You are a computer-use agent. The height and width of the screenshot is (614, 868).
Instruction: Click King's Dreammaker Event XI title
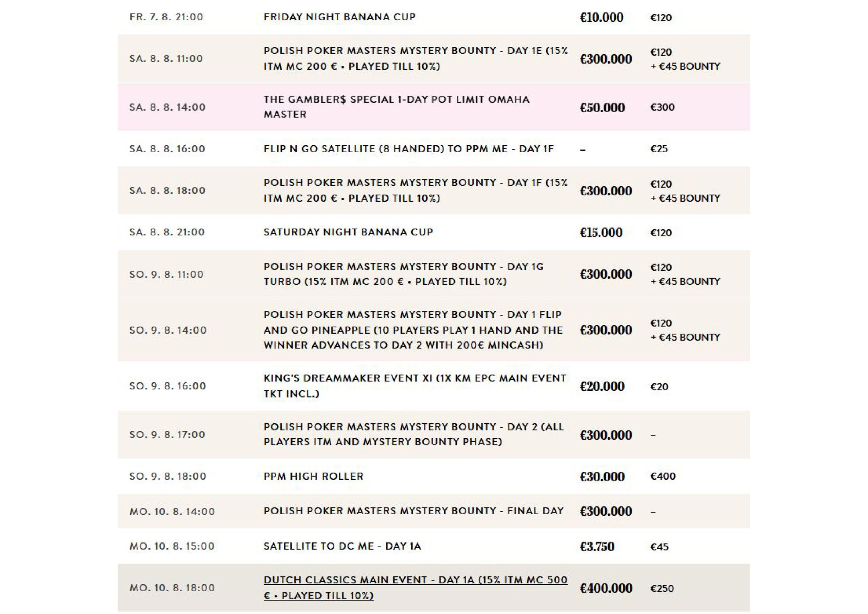(x=415, y=386)
